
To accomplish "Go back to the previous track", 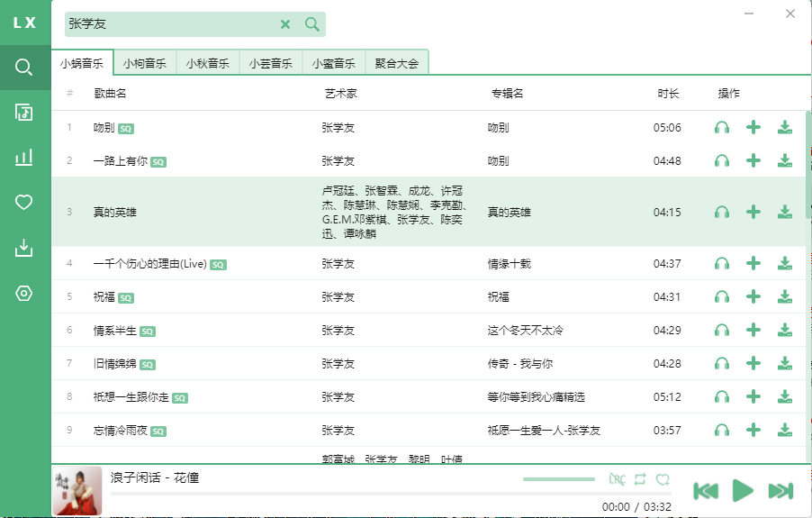I will (x=706, y=491).
